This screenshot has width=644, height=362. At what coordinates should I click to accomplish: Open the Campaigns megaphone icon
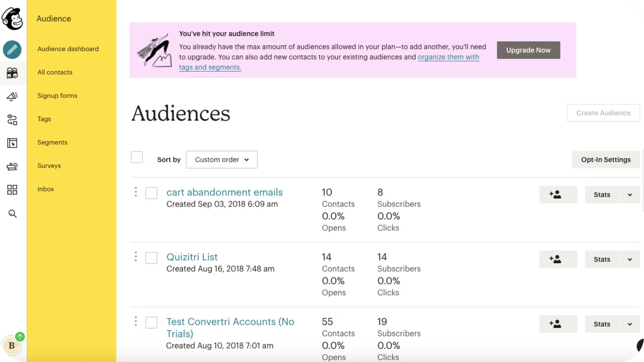pos(12,96)
